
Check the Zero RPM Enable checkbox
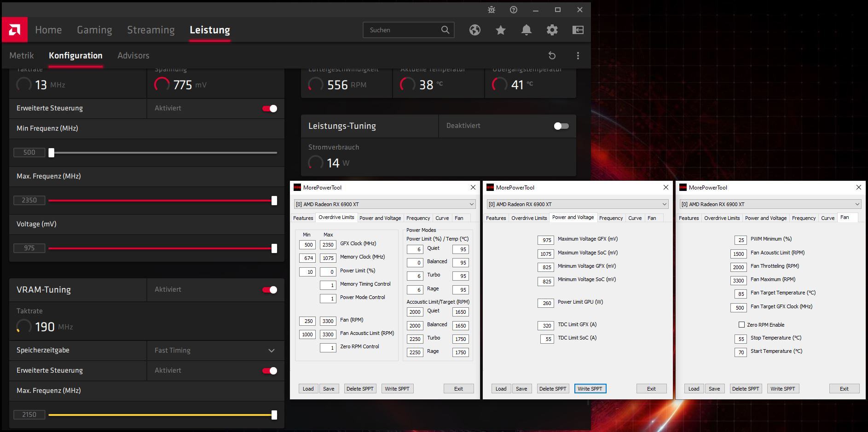point(741,324)
